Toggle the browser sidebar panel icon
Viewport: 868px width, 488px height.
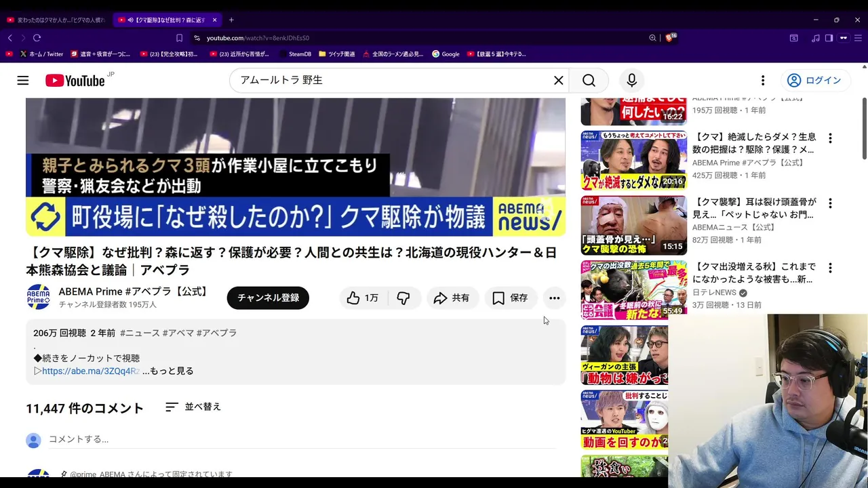[829, 38]
